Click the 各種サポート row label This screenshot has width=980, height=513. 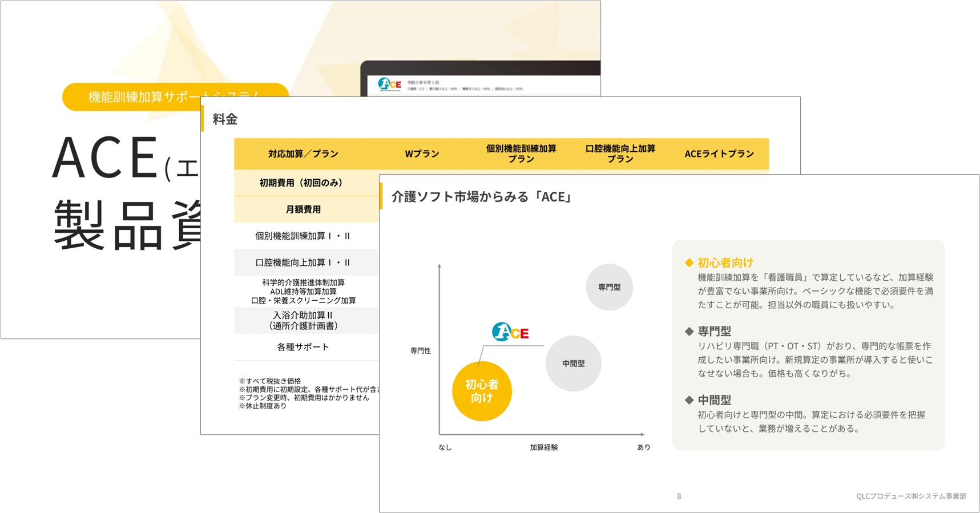pos(303,347)
